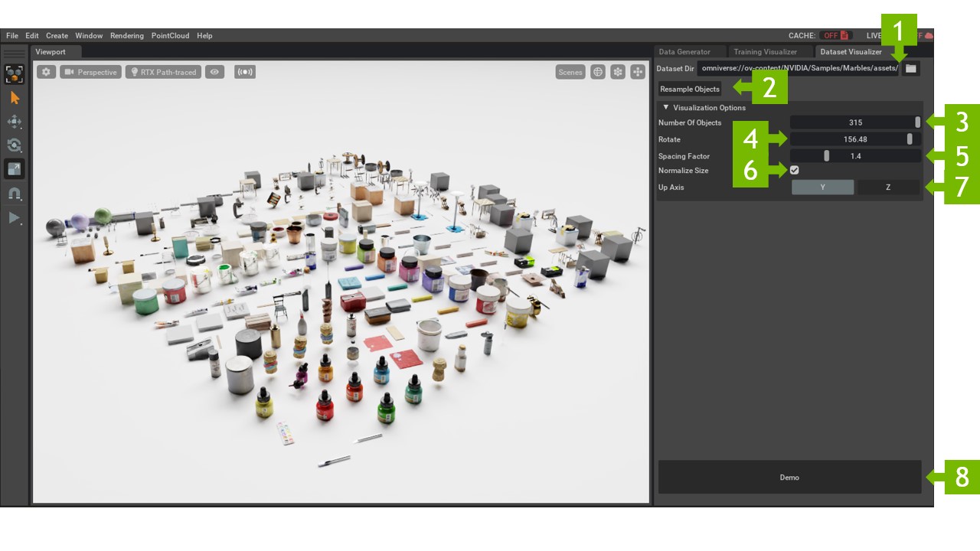Image resolution: width=980 pixels, height=551 pixels.
Task: Collapse the Visualization Options section
Action: 666,108
